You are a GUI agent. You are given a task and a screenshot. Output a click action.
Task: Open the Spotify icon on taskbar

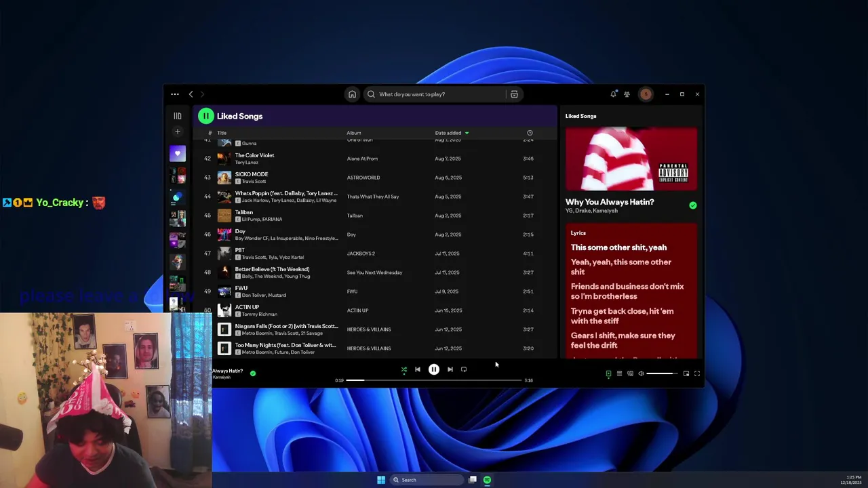487,480
